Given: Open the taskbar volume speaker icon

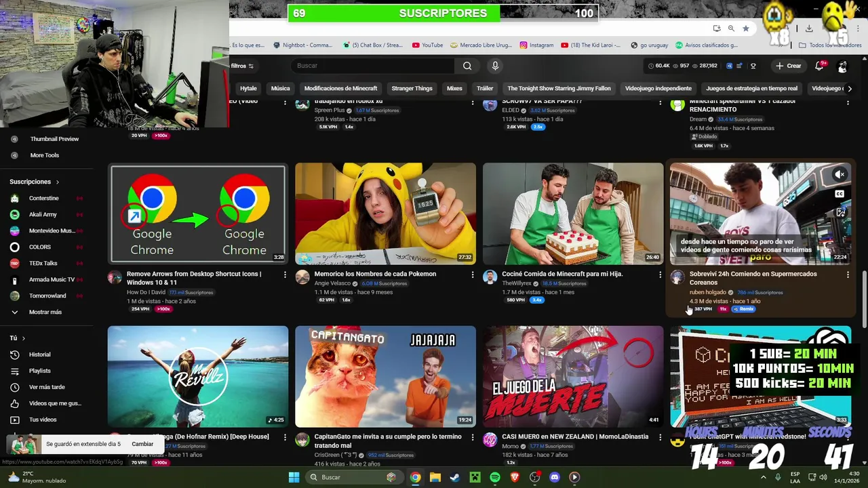Looking at the screenshot, I should [x=823, y=477].
